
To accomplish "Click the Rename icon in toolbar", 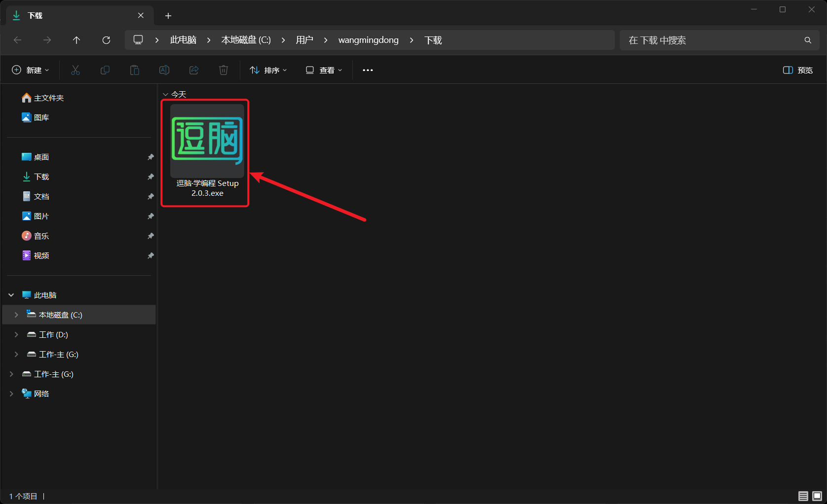I will click(164, 70).
